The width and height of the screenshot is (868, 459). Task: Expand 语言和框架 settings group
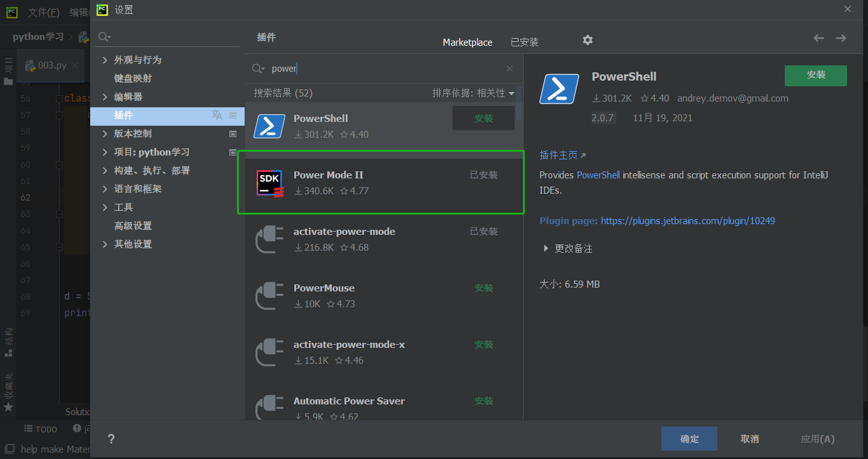click(105, 189)
